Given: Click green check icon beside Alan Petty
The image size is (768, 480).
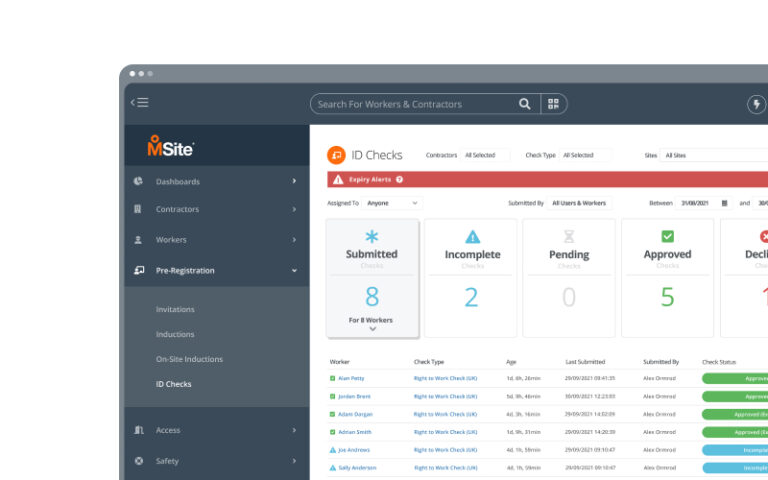Looking at the screenshot, I should (x=333, y=379).
